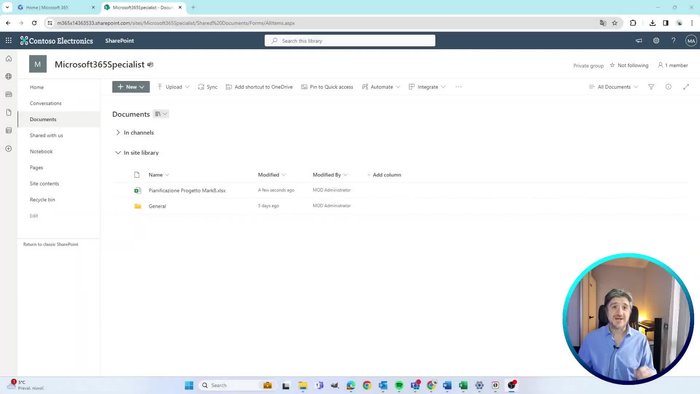The width and height of the screenshot is (700, 394).
Task: Switch to the Home | Microsoft 365 browser tab
Action: coord(56,7)
